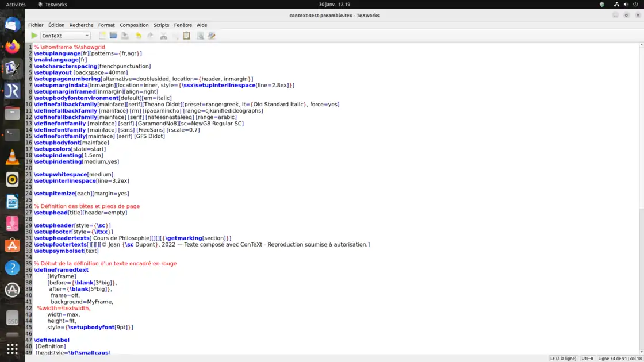
Task: Click the Replace toolbar icon
Action: [212, 36]
